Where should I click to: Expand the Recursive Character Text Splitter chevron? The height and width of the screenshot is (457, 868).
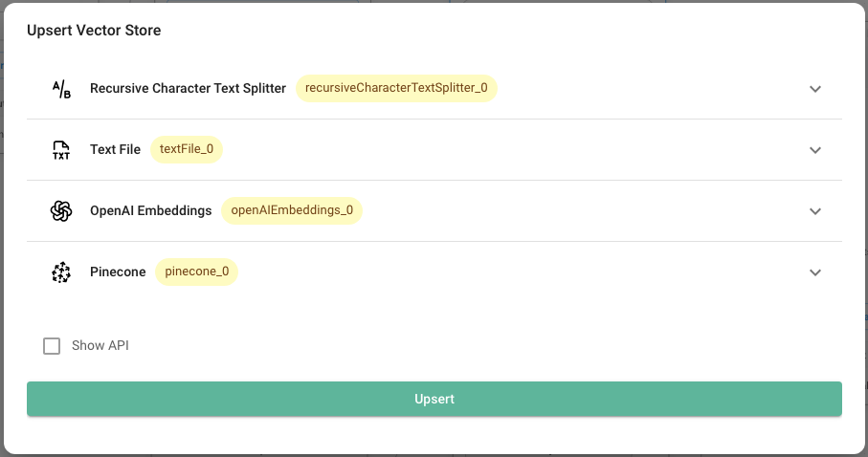815,89
